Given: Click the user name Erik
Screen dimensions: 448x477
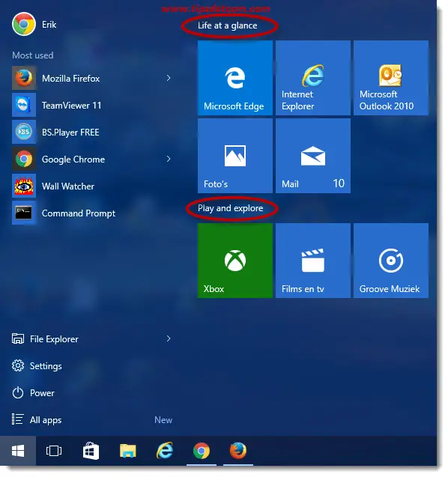Looking at the screenshot, I should point(49,24).
